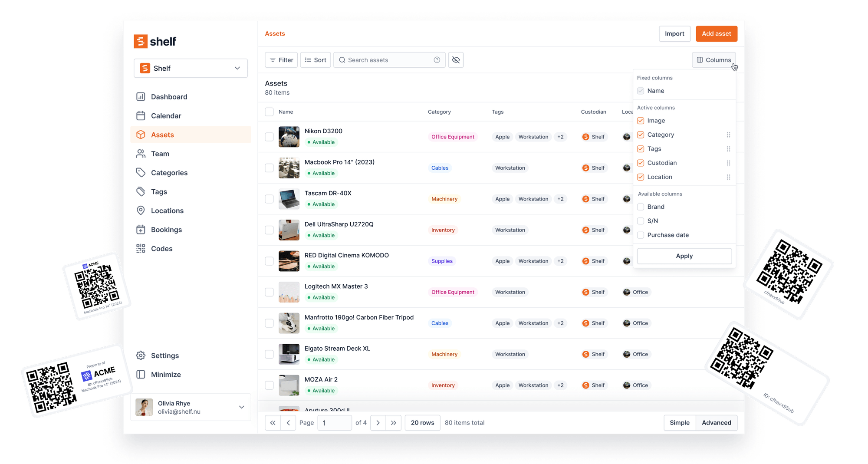Open Codes from the sidebar
868x464 pixels.
(191, 249)
